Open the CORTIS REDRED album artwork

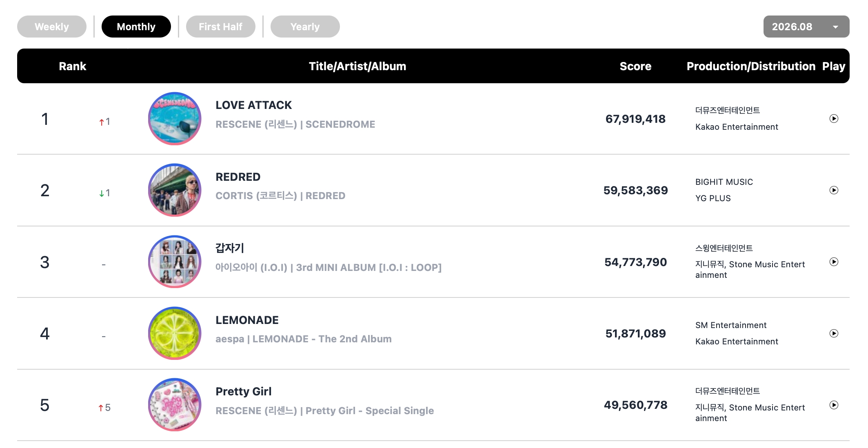coord(175,190)
